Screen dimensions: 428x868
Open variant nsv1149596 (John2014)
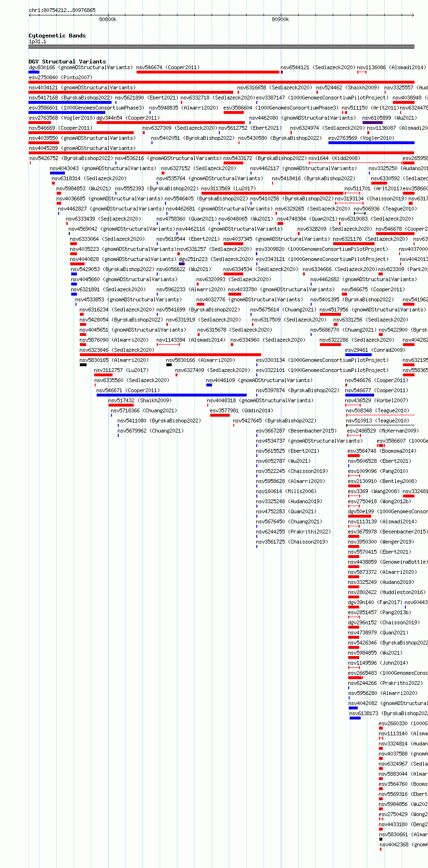tap(378, 663)
